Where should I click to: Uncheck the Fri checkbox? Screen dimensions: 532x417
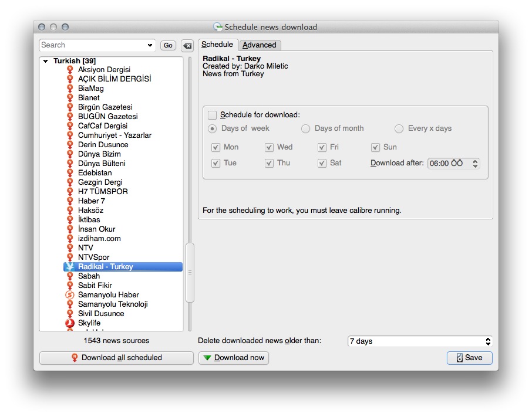(322, 147)
